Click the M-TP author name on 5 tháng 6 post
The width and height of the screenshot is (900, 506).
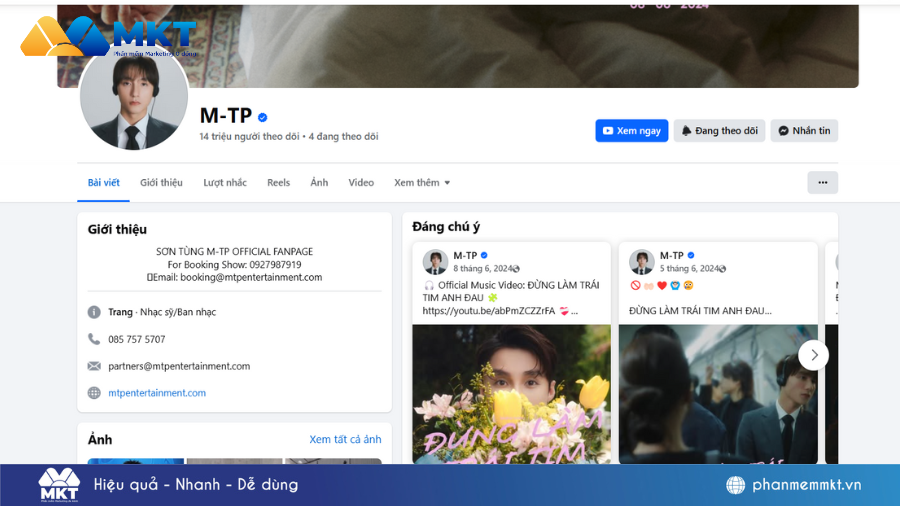[x=672, y=255]
